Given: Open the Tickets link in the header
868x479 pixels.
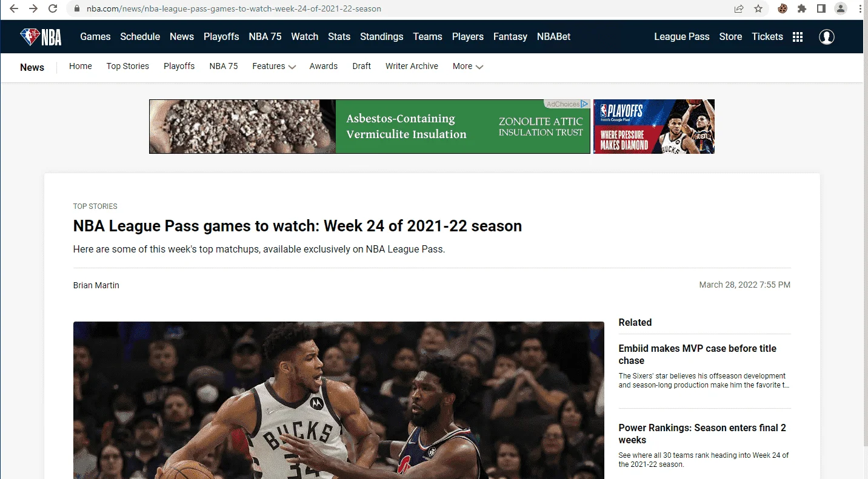Looking at the screenshot, I should (x=767, y=36).
